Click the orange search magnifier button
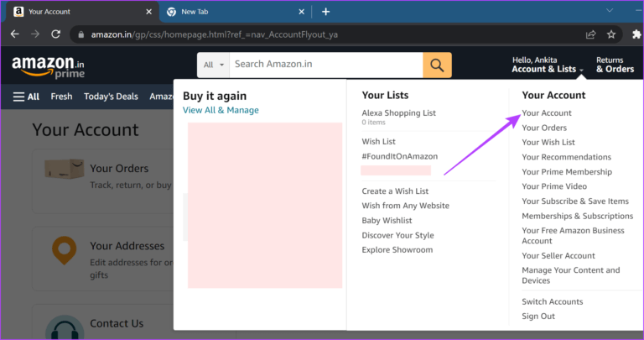 437,65
